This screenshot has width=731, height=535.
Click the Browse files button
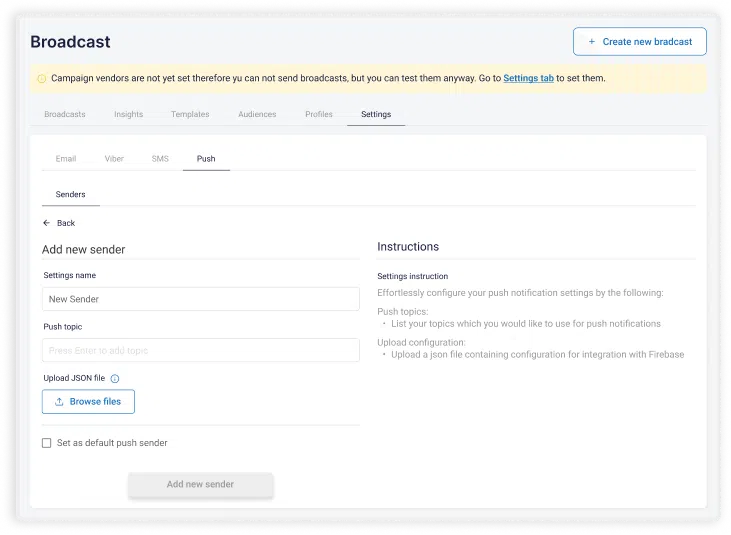point(88,402)
